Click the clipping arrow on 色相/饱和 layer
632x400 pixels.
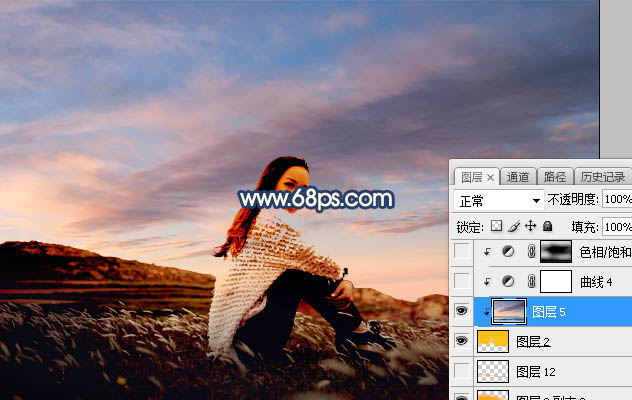click(487, 252)
